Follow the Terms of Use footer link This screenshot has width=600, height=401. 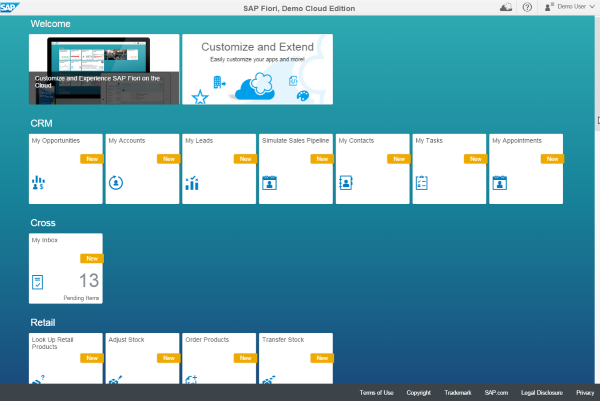377,393
